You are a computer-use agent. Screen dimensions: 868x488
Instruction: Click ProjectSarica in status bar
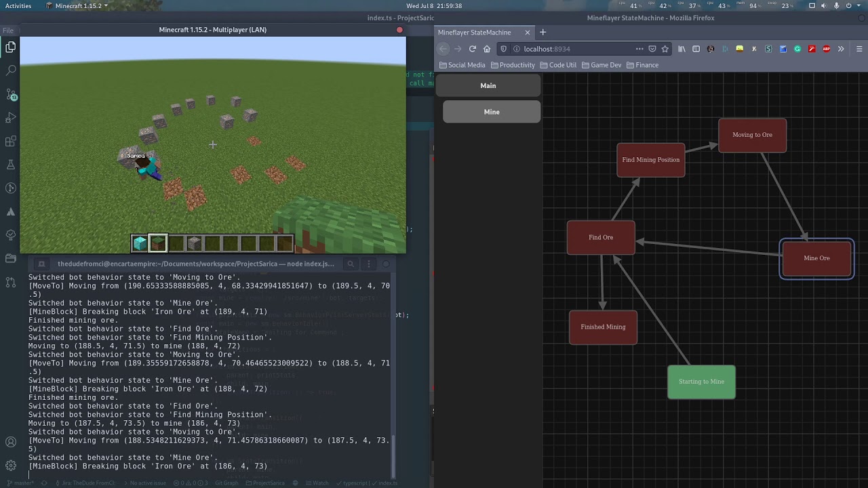[266, 483]
